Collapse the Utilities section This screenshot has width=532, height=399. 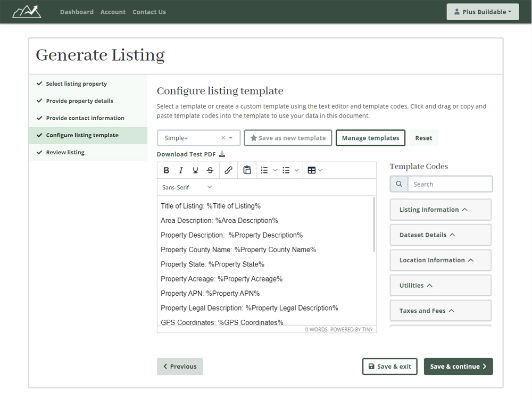[440, 285]
